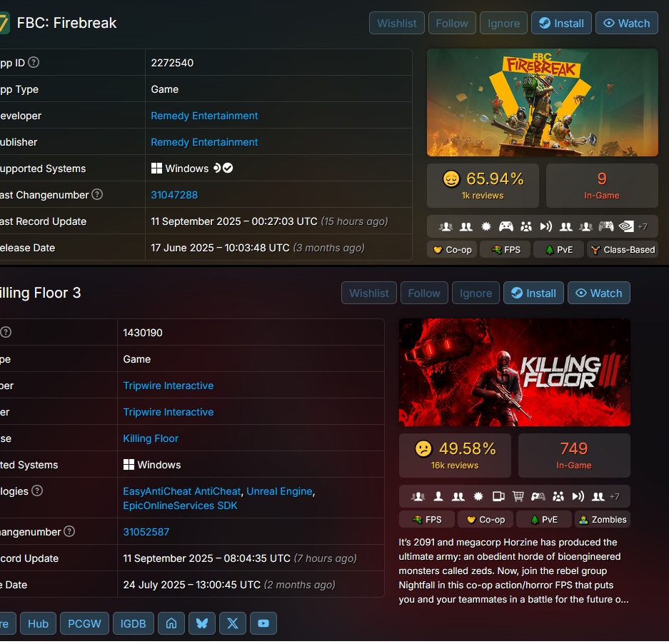Click the shopping cart in-app purchases icon

click(518, 496)
